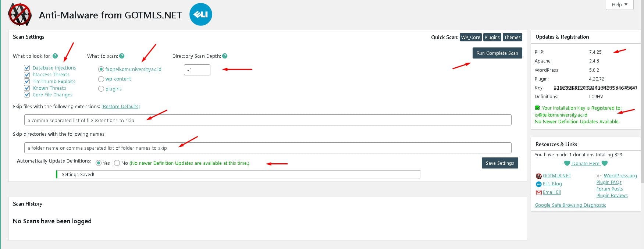This screenshot has width=644, height=249.
Task: Select the wp-content scan radio option
Action: pos(101,79)
